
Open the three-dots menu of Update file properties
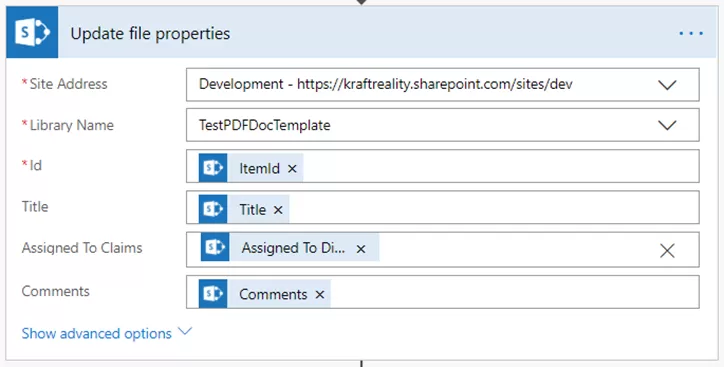tap(691, 33)
